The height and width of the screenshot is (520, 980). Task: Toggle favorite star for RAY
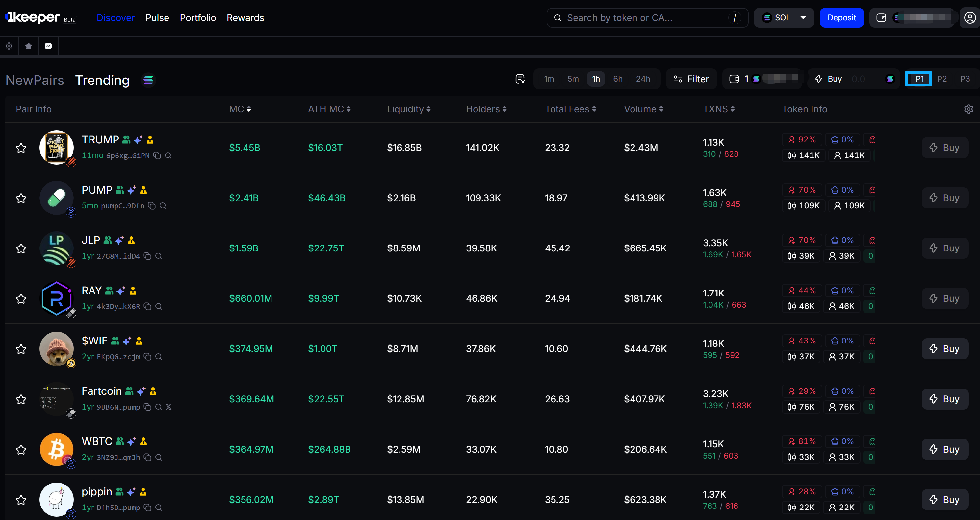[x=21, y=299]
